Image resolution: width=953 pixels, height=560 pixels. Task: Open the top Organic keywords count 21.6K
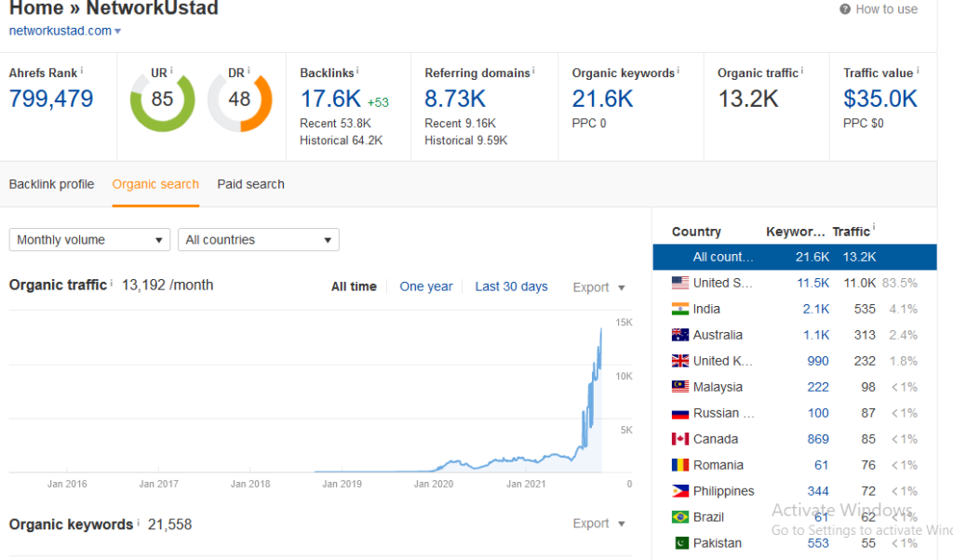pyautogui.click(x=602, y=99)
